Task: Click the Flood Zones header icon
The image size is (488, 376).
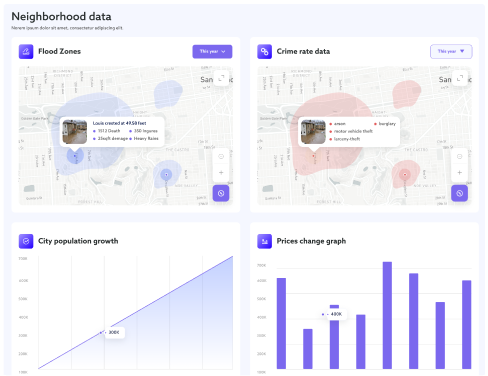Action: click(26, 52)
